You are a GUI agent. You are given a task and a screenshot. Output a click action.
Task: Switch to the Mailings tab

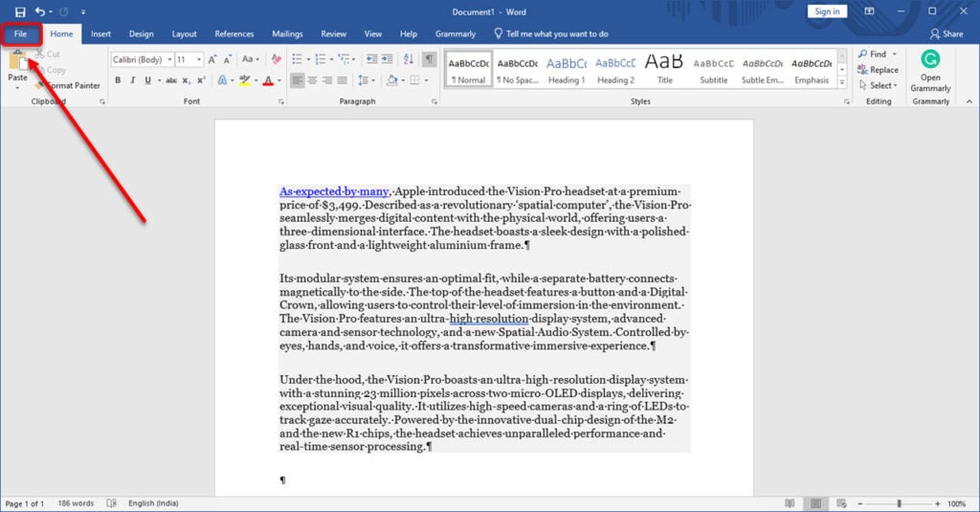(287, 33)
